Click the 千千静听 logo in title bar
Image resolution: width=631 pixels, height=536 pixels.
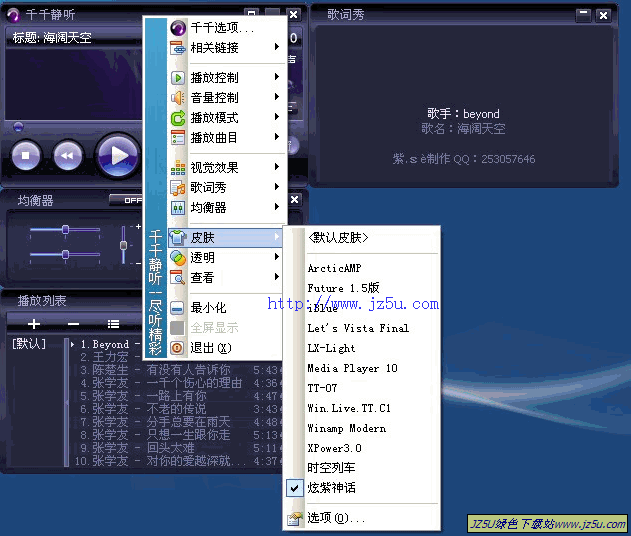point(13,15)
